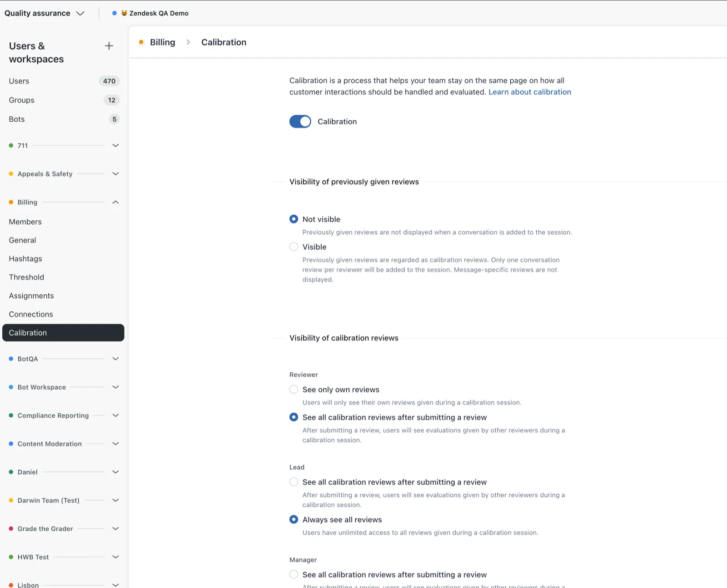The width and height of the screenshot is (727, 588).
Task: Click the Zendesk QA Demo account icon
Action: click(x=124, y=13)
